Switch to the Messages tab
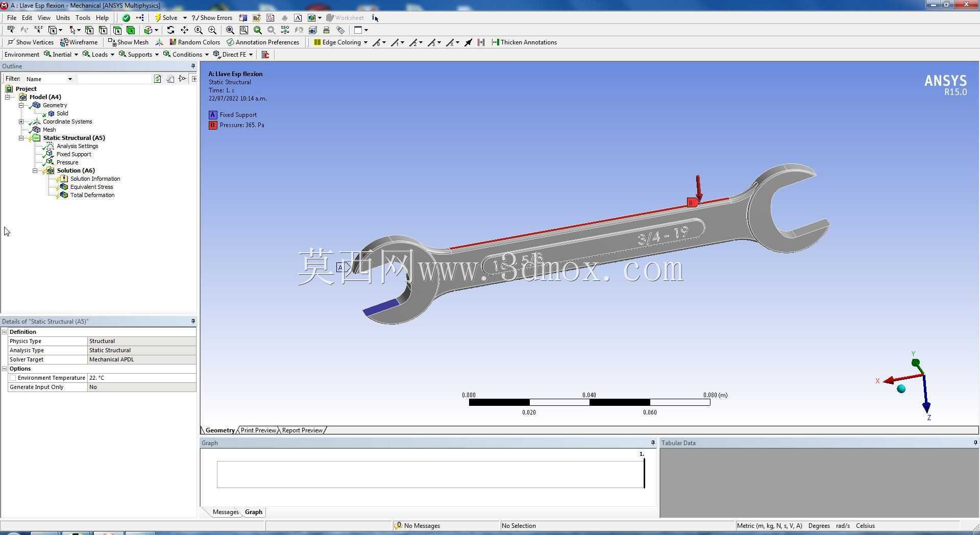This screenshot has height=535, width=980. (225, 513)
